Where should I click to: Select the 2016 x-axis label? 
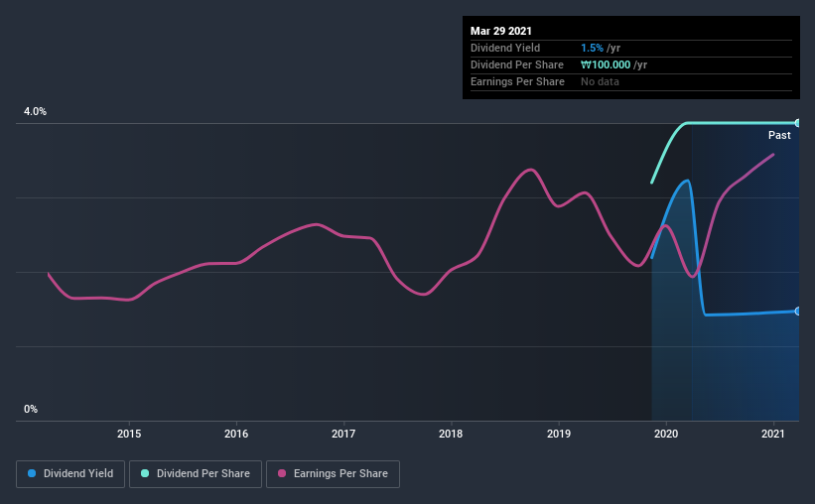(236, 434)
